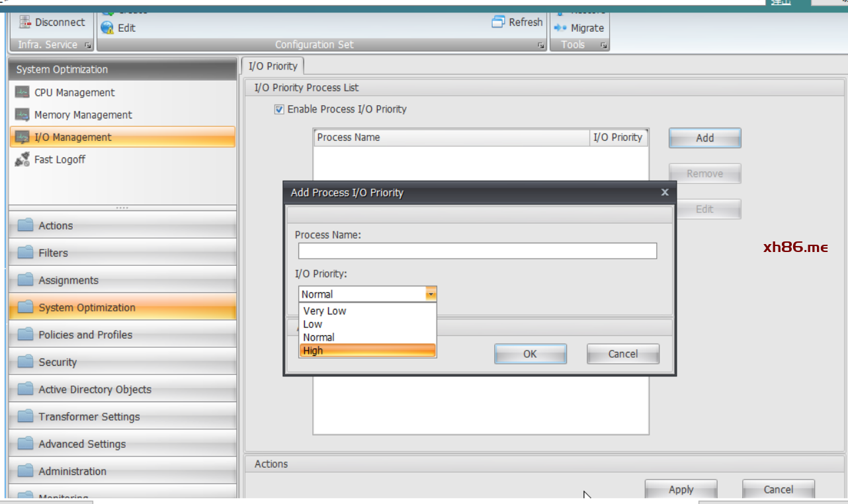This screenshot has width=848, height=504.
Task: Click the Refresh icon in the ribbon
Action: pos(498,22)
